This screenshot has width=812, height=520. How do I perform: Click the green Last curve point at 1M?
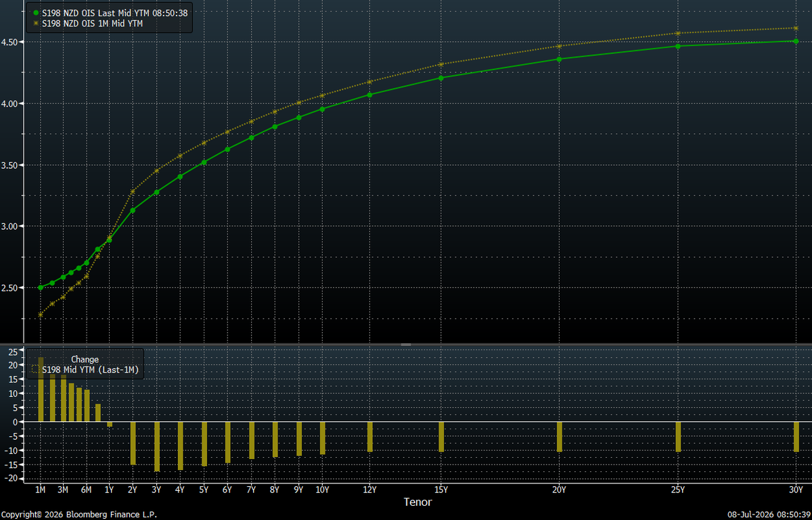(41, 287)
